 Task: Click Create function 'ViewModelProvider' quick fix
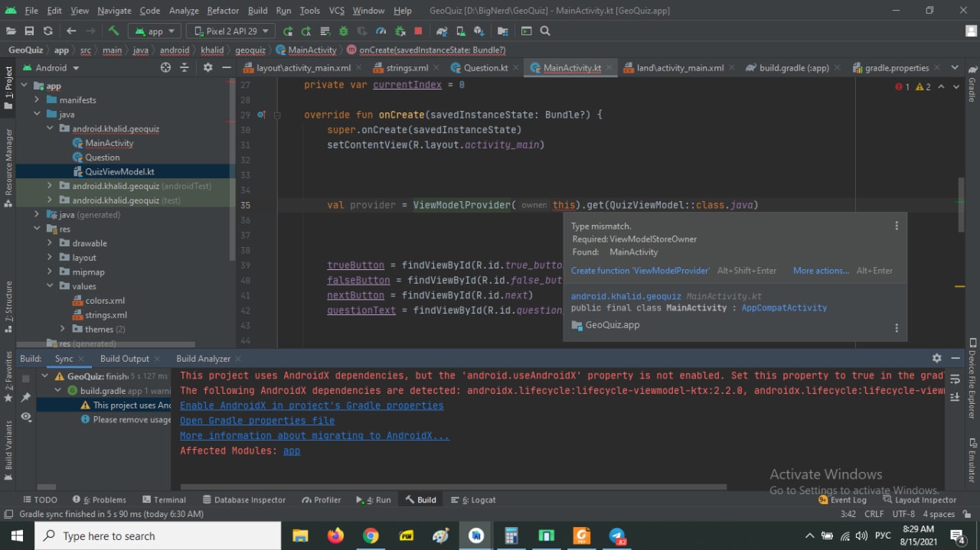[x=640, y=271]
